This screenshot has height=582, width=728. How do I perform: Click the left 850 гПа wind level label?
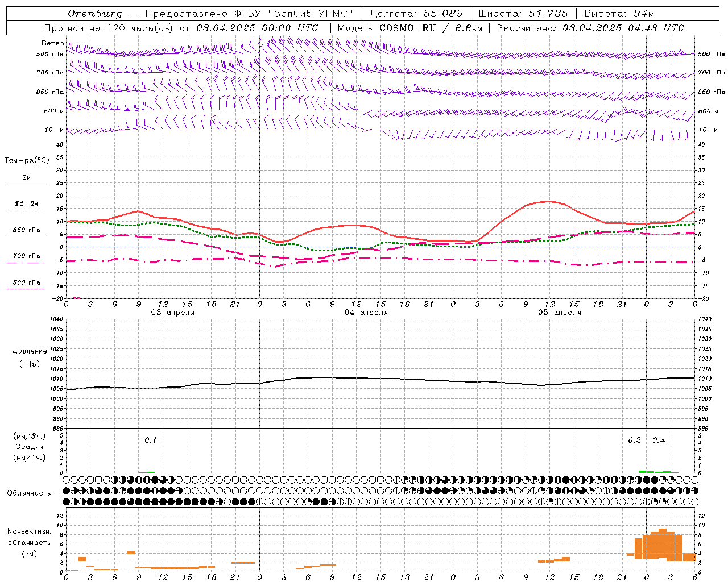tap(50, 92)
